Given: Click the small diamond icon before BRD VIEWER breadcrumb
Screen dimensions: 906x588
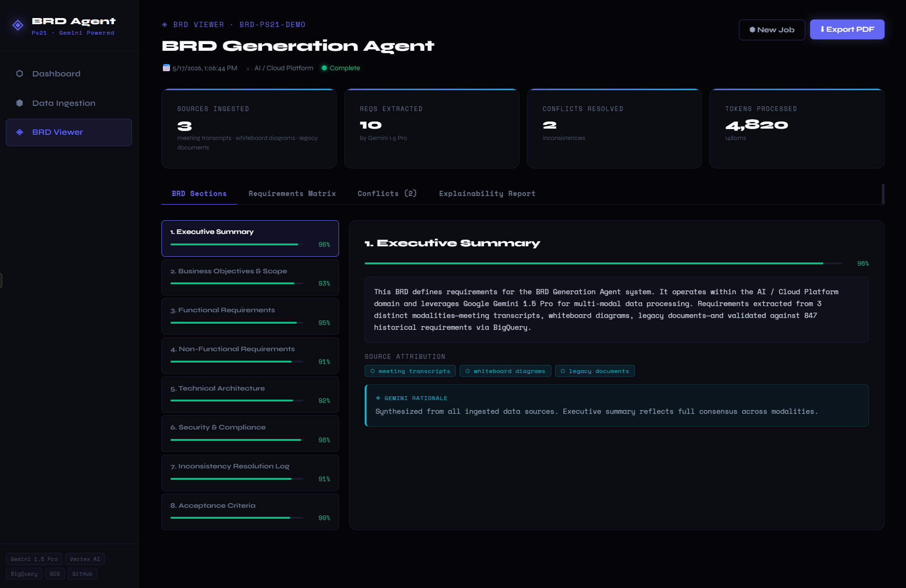Looking at the screenshot, I should 165,25.
